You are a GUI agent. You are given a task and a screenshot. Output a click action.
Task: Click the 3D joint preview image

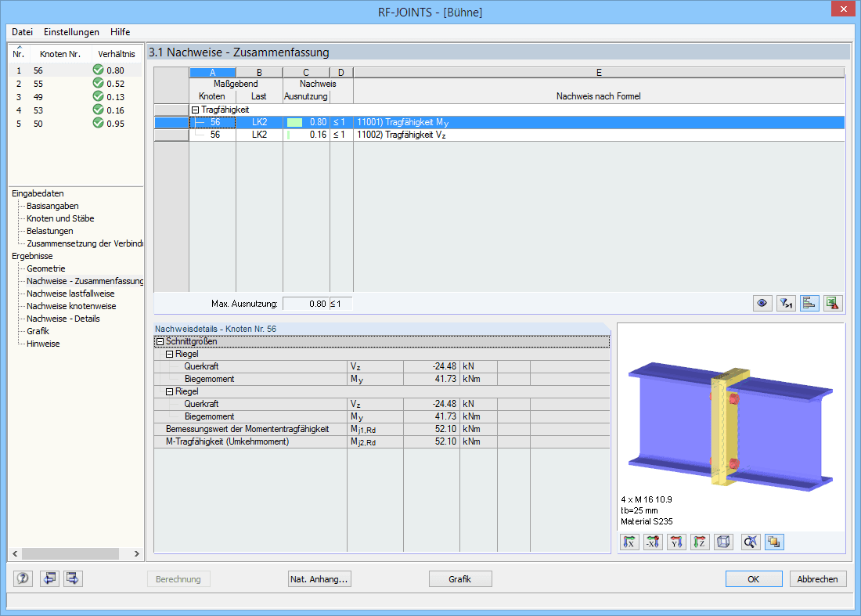731,426
